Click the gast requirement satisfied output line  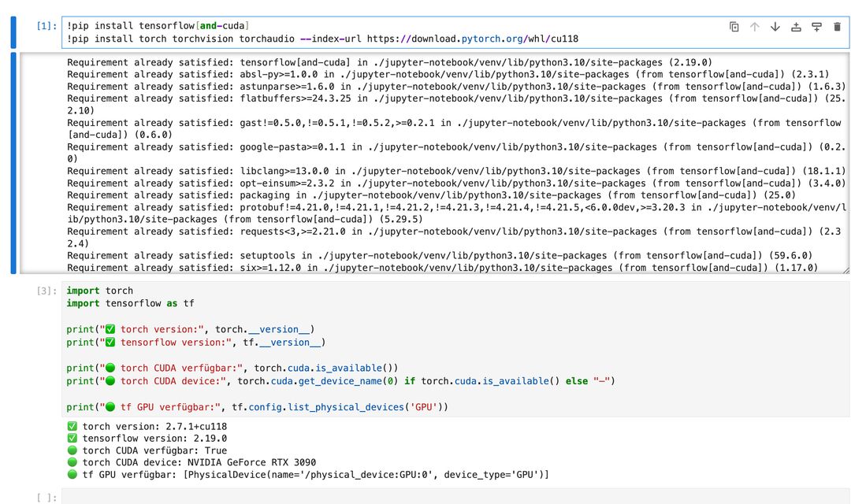tap(455, 128)
